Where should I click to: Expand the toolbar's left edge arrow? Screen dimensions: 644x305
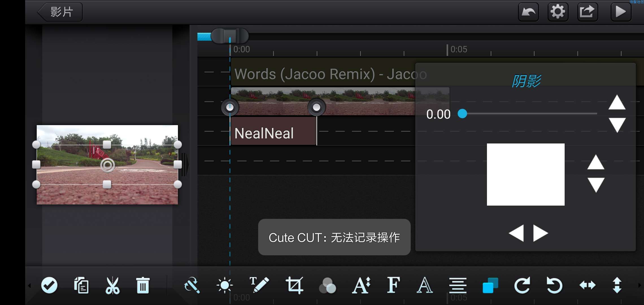tap(29, 286)
